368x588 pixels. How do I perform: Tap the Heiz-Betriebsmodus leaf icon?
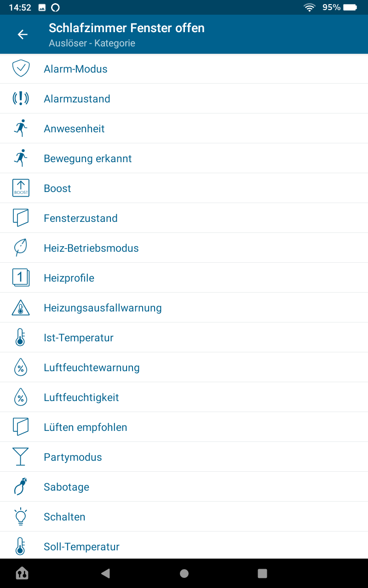coord(21,248)
